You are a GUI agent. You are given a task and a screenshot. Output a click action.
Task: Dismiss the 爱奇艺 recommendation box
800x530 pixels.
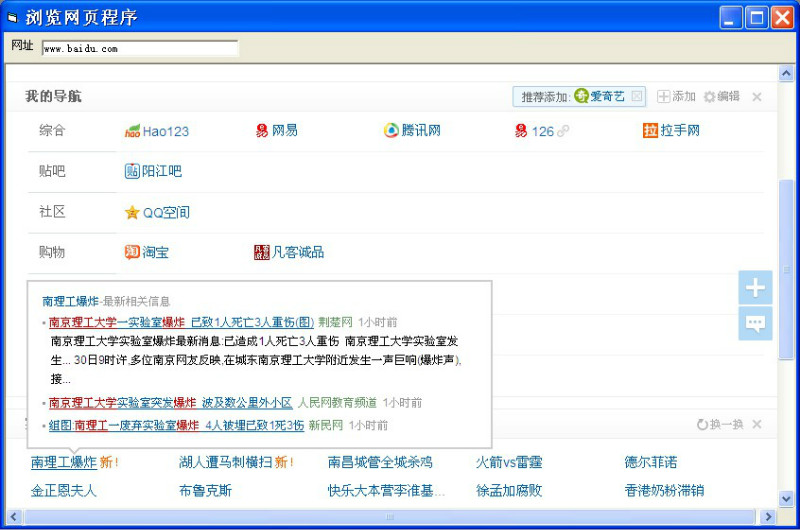coord(637,97)
